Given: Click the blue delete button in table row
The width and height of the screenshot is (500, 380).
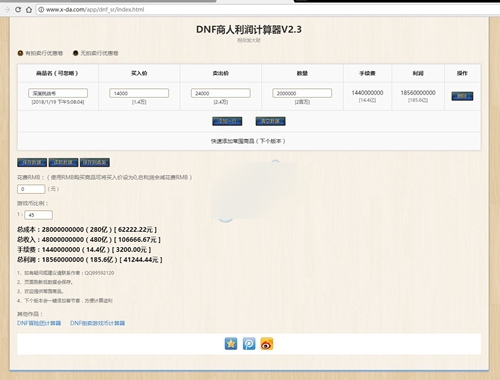Looking at the screenshot, I should 462,96.
